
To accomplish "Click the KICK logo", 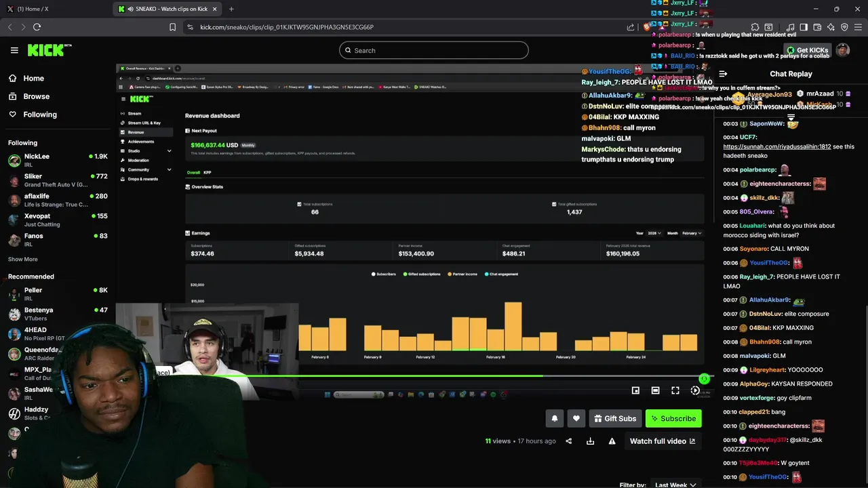I will (50, 50).
